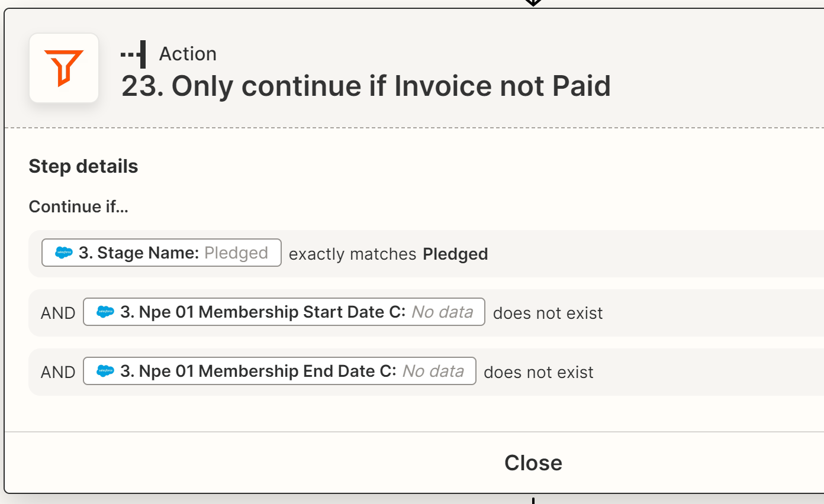Viewport: 824px width, 504px height.
Task: Click Salesforce icon in Membership Start Date pill
Action: [105, 312]
